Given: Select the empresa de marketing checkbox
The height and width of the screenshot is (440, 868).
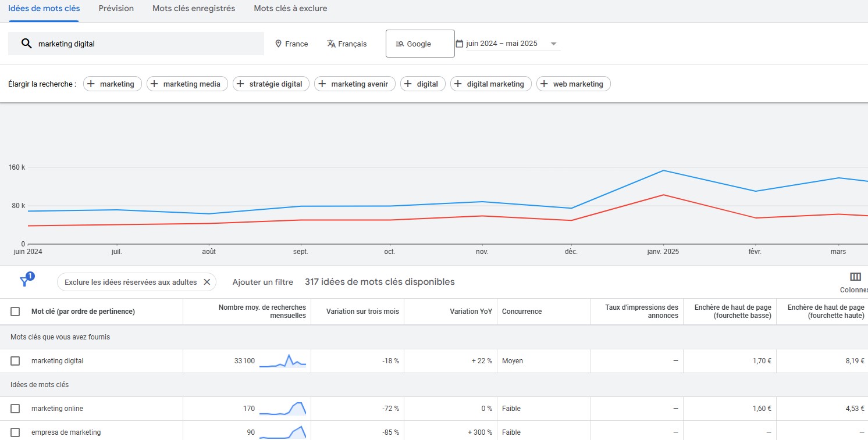Looking at the screenshot, I should (15, 432).
